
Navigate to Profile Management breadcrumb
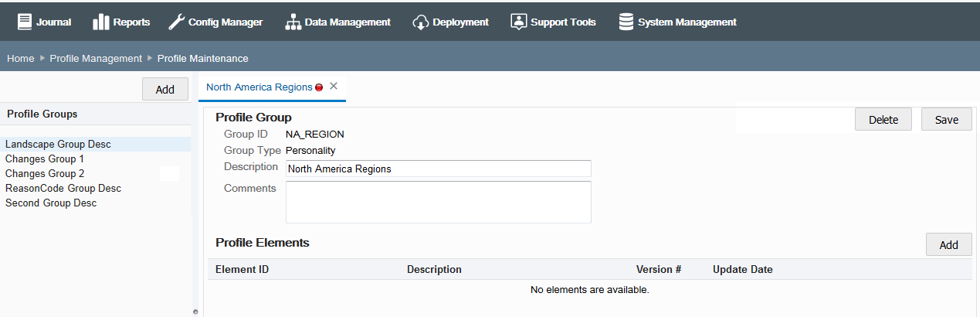96,58
